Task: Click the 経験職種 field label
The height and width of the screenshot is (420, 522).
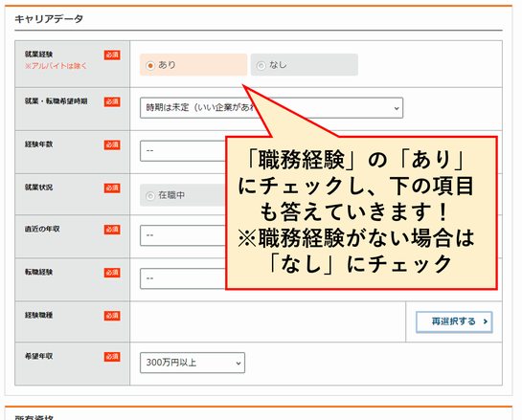Action: (x=38, y=315)
